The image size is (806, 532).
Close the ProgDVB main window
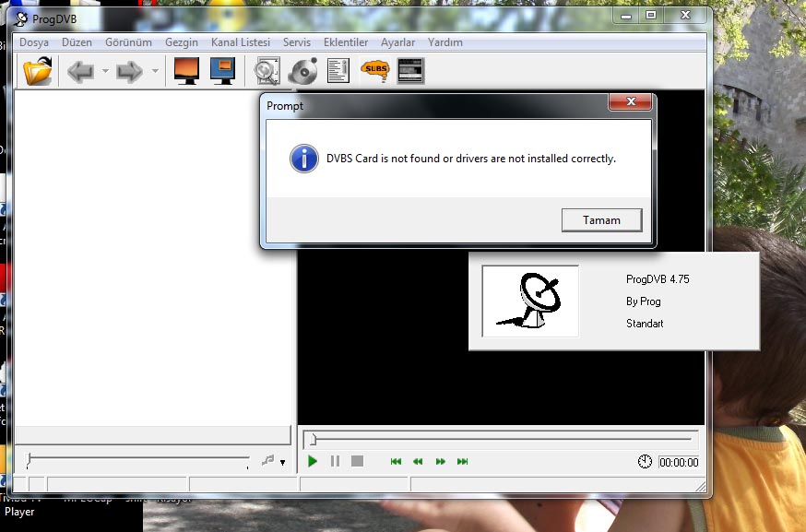click(x=686, y=16)
